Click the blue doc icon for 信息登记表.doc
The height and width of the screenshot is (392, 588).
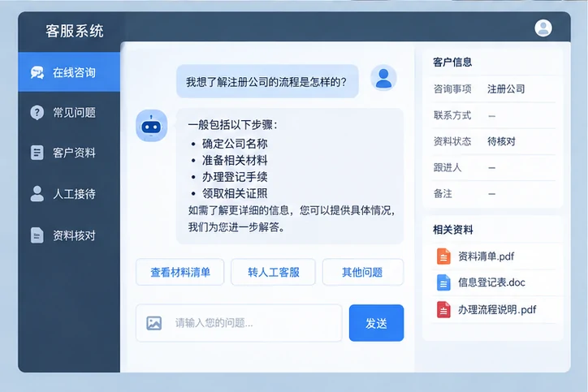(443, 282)
